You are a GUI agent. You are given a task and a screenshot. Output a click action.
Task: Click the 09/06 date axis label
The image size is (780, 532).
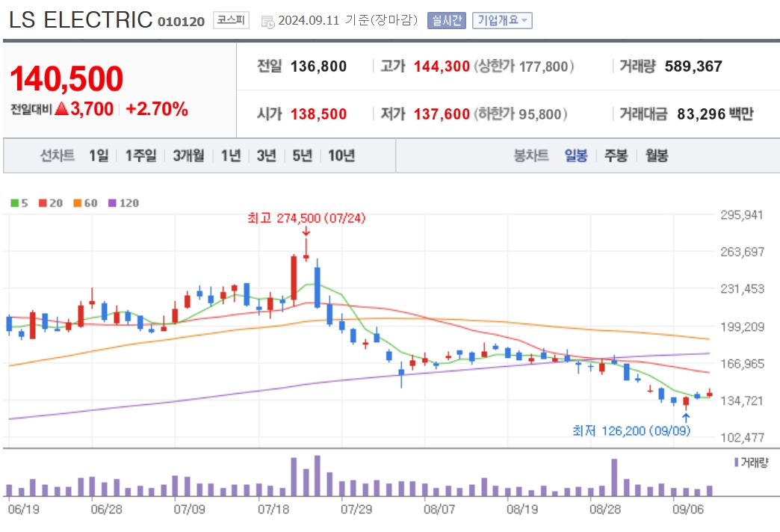688,509
